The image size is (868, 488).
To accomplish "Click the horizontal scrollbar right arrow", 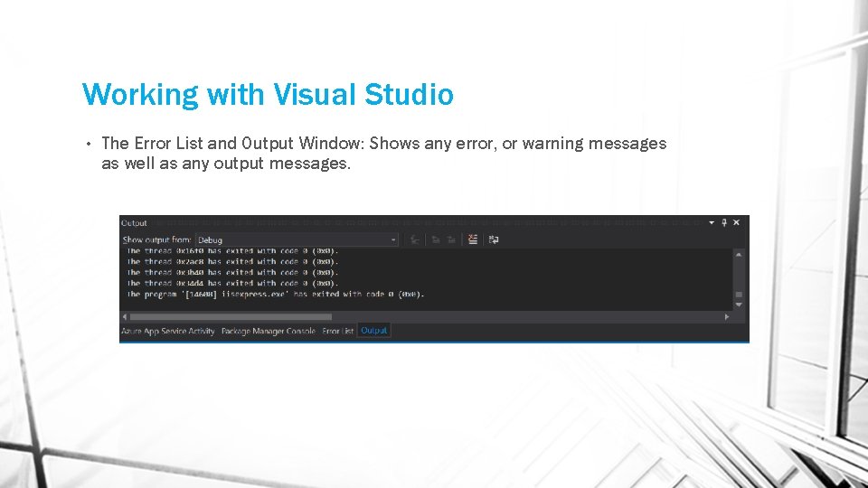I will [x=727, y=317].
